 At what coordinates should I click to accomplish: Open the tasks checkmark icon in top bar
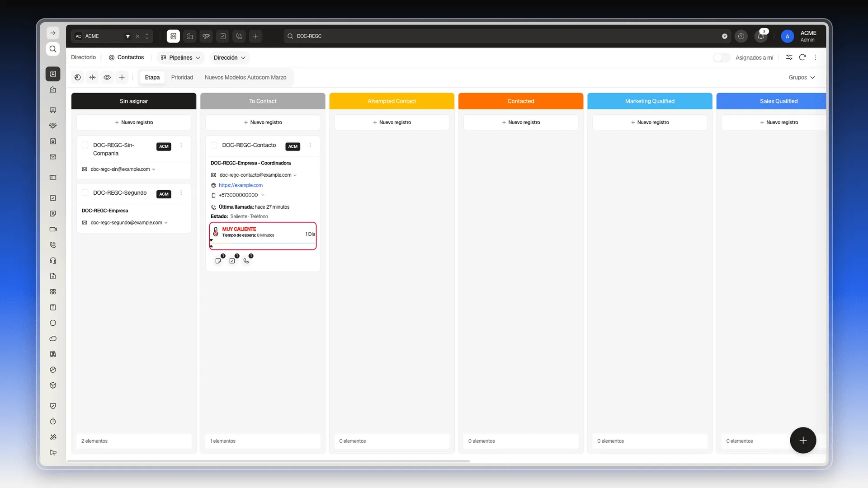pyautogui.click(x=223, y=36)
